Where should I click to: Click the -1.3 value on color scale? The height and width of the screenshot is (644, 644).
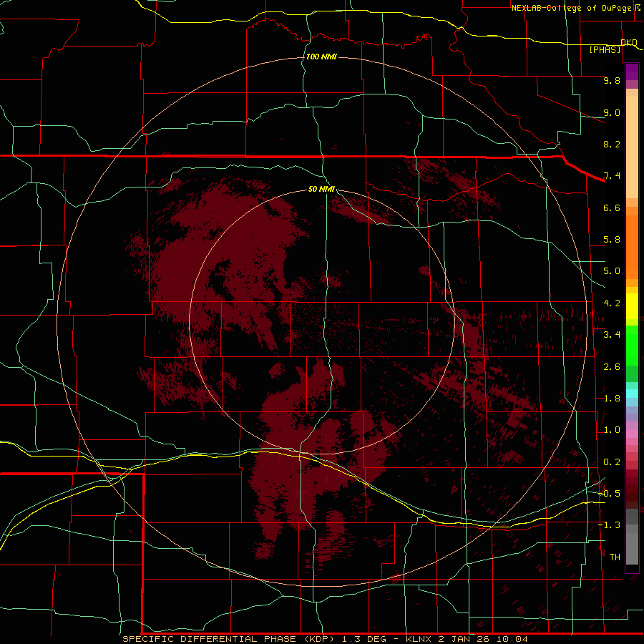click(x=609, y=525)
